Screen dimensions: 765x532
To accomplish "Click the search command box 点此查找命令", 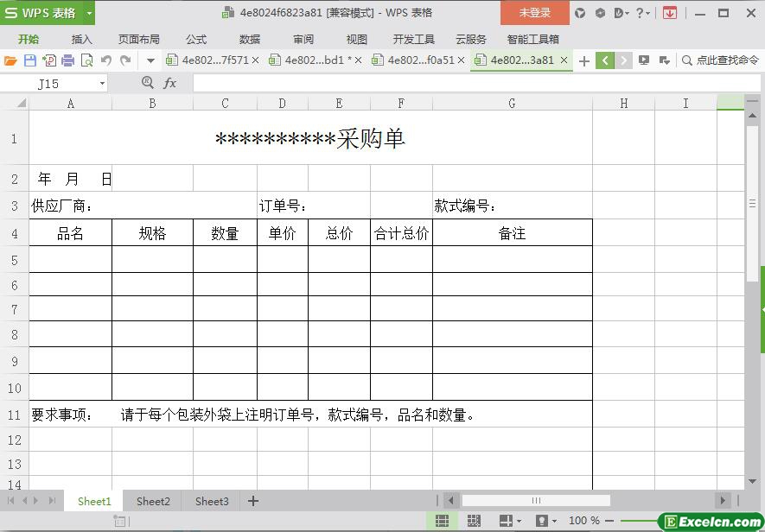I will click(720, 60).
